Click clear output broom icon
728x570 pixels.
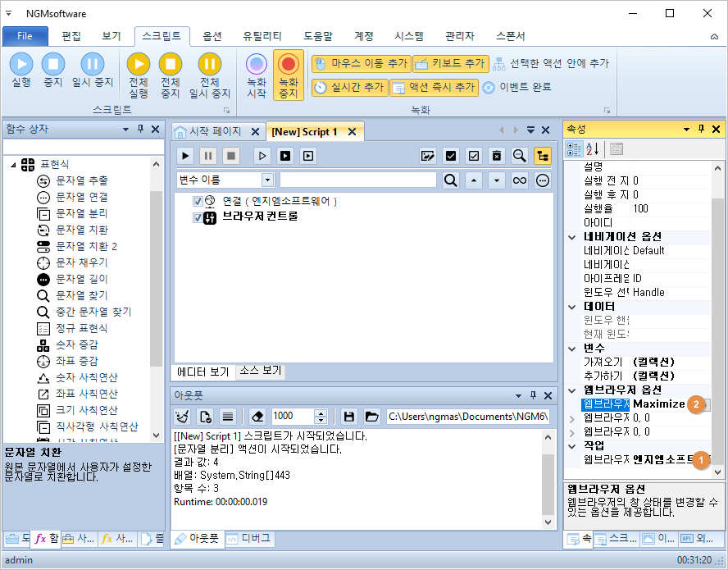[182, 417]
